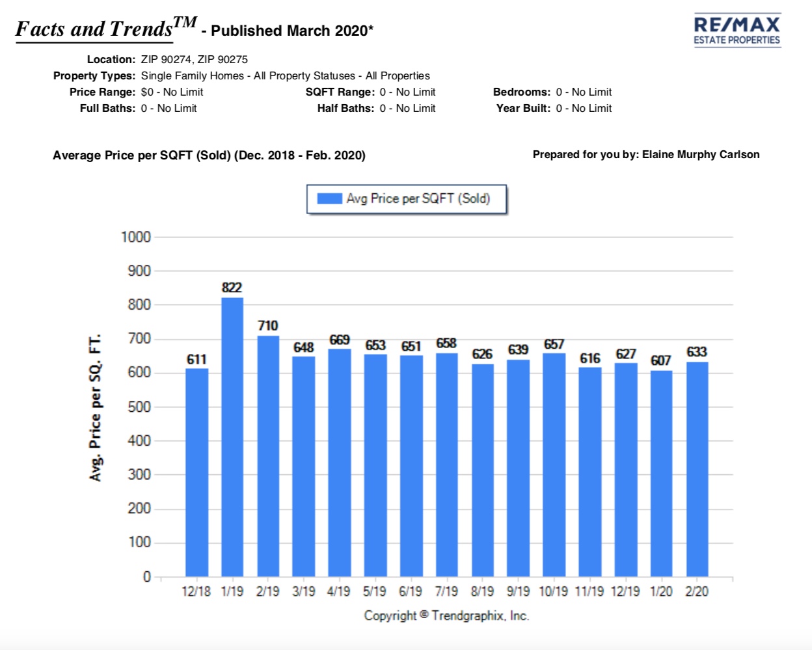Click the y-axis value '900'
Viewport: 812px width, 650px height.
pos(139,271)
